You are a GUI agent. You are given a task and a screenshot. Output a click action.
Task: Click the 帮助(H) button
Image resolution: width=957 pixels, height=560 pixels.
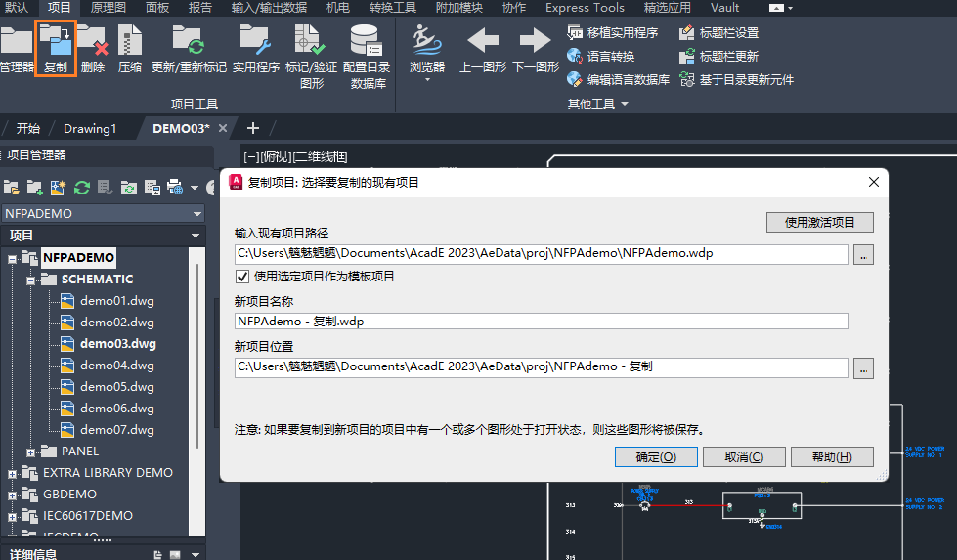coord(832,457)
